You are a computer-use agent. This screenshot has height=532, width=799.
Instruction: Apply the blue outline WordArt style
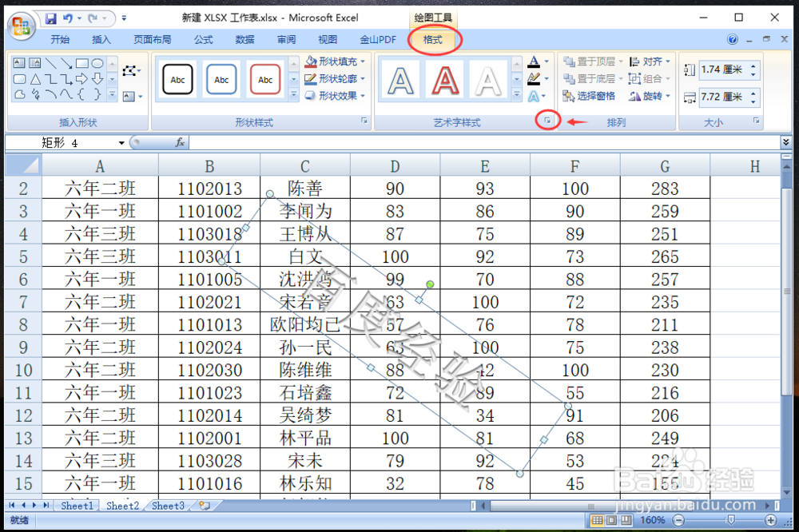click(x=400, y=80)
